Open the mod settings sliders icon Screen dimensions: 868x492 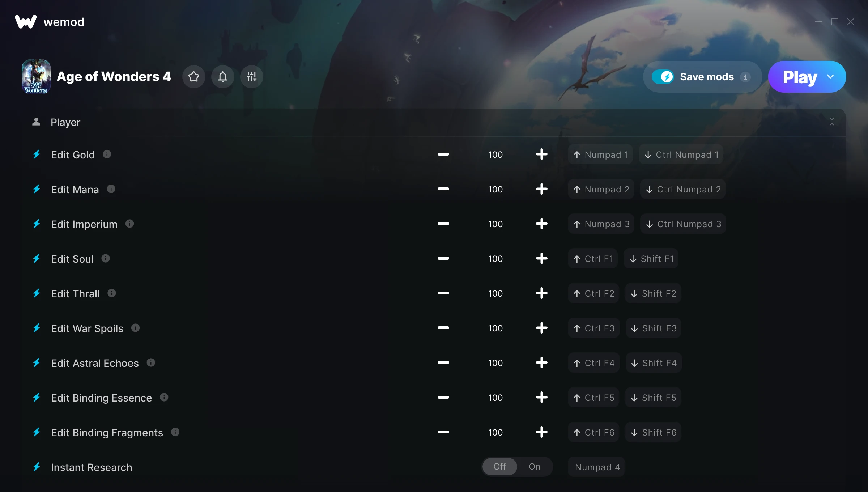pyautogui.click(x=252, y=77)
